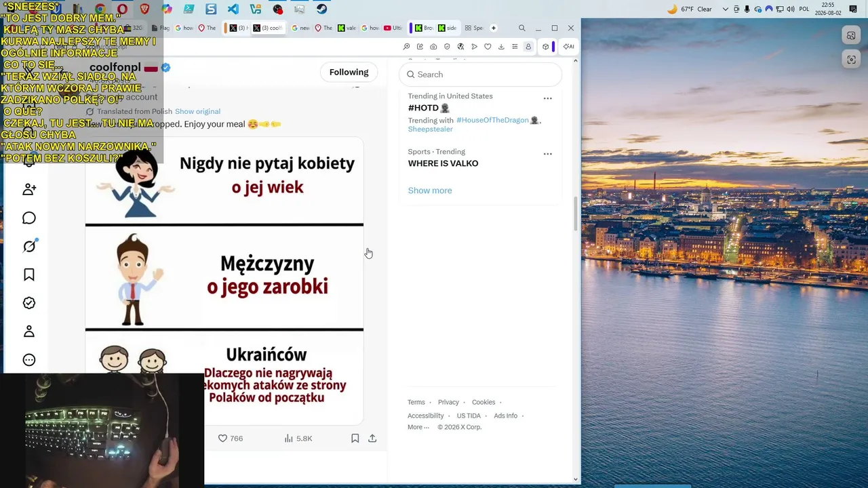The width and height of the screenshot is (868, 488).
Task: Open the notification center icon
Action: coord(853,9)
